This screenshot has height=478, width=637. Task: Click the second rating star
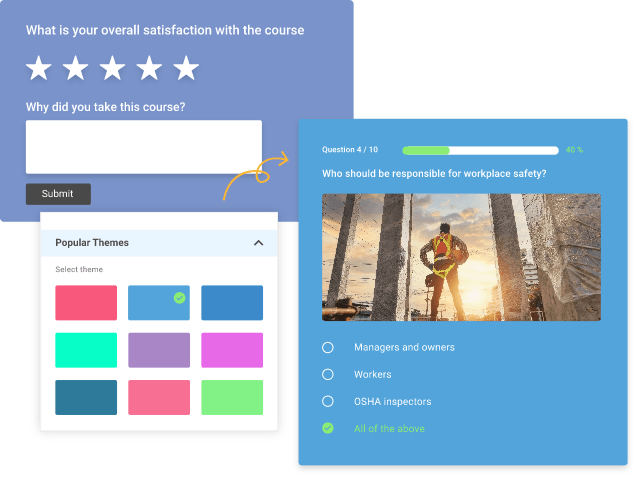pos(76,69)
